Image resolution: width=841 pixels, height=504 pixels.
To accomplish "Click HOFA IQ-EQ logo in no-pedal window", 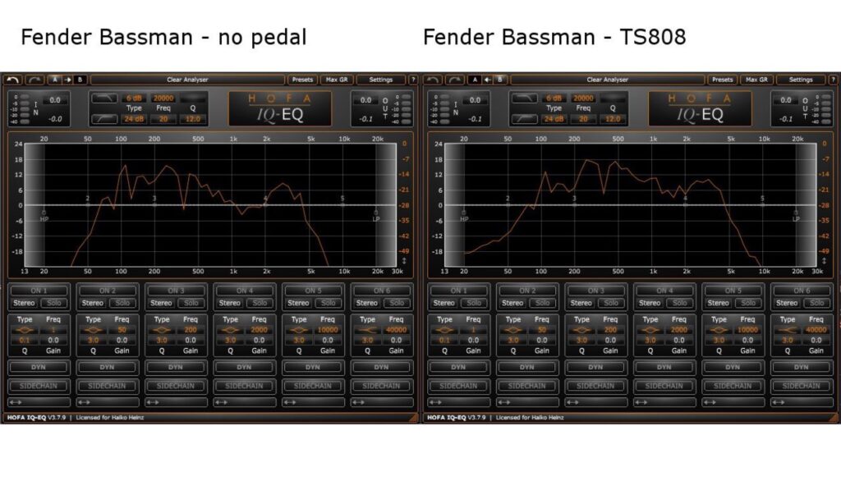I will tap(280, 108).
